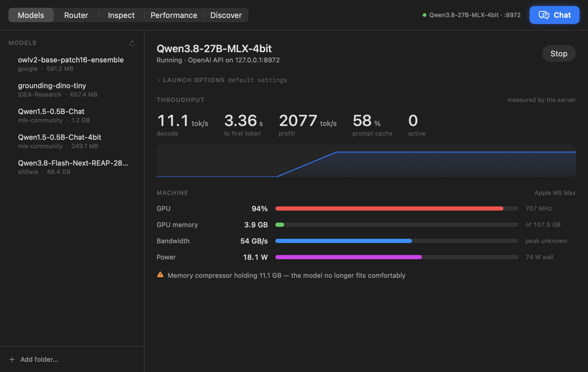Select owlv2-base-patch16-ensemble model
This screenshot has width=588, height=372.
click(x=72, y=64)
